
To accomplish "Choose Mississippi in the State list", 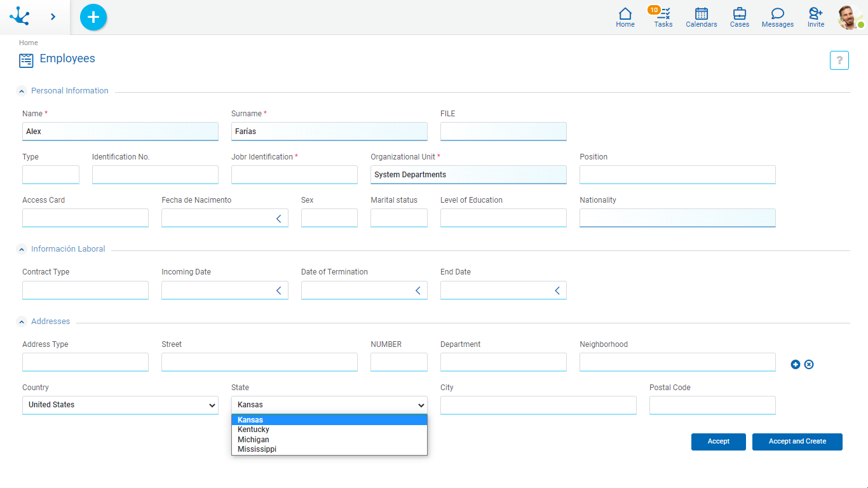I will tap(257, 449).
